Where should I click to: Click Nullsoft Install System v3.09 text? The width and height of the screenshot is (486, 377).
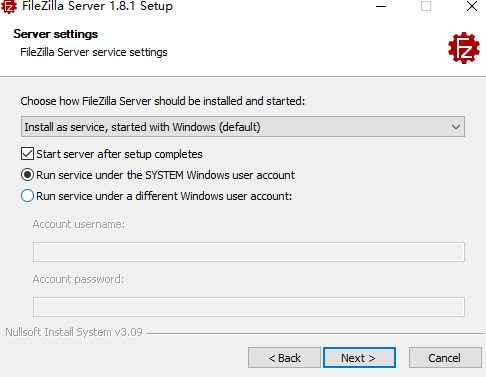(x=74, y=332)
